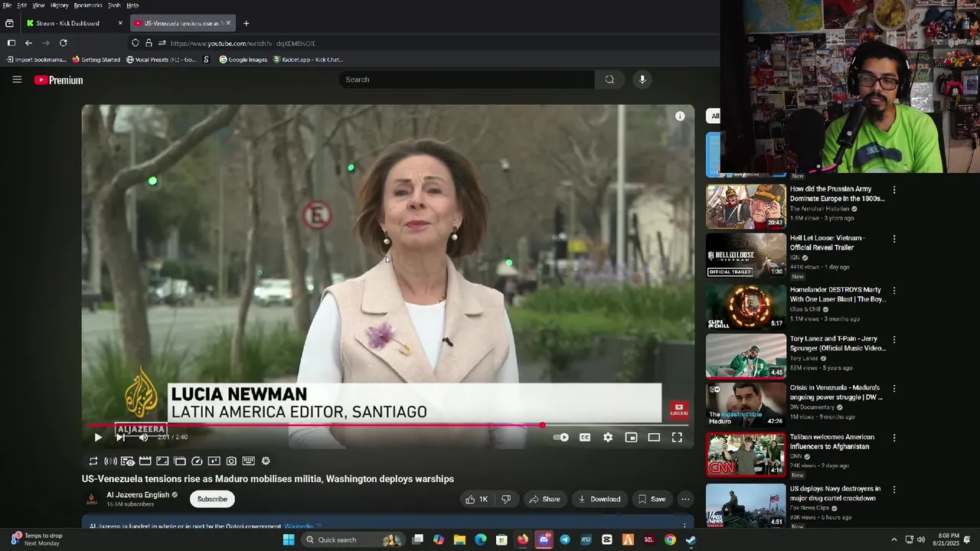Viewport: 980px width, 551px height.
Task: Seek on the red video progress bar
Action: click(387, 425)
